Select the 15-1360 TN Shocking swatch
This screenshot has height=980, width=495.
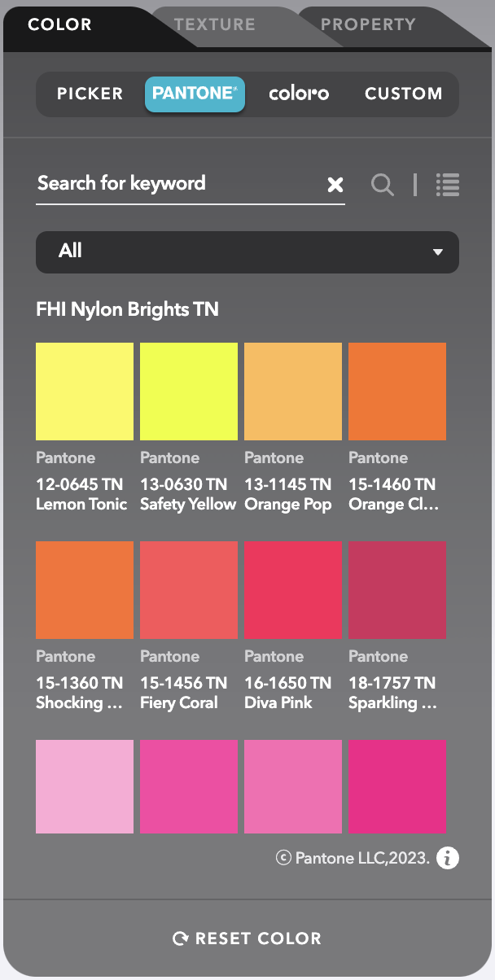tap(85, 590)
